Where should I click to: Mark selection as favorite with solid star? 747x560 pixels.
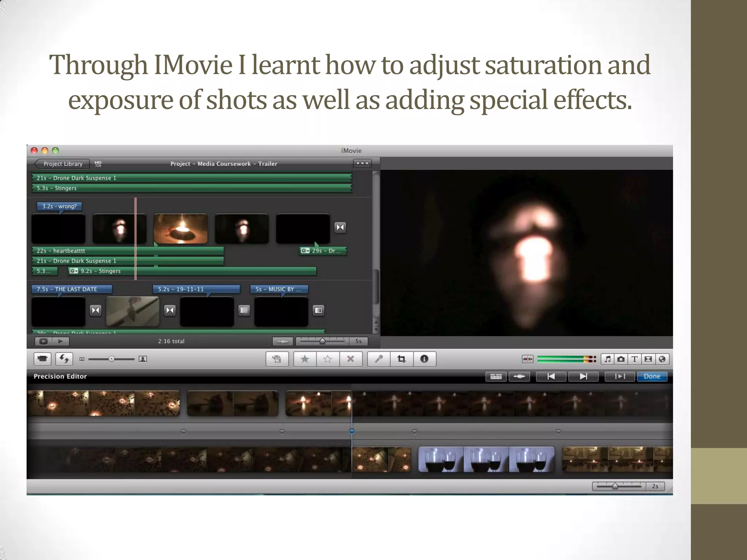pyautogui.click(x=305, y=359)
